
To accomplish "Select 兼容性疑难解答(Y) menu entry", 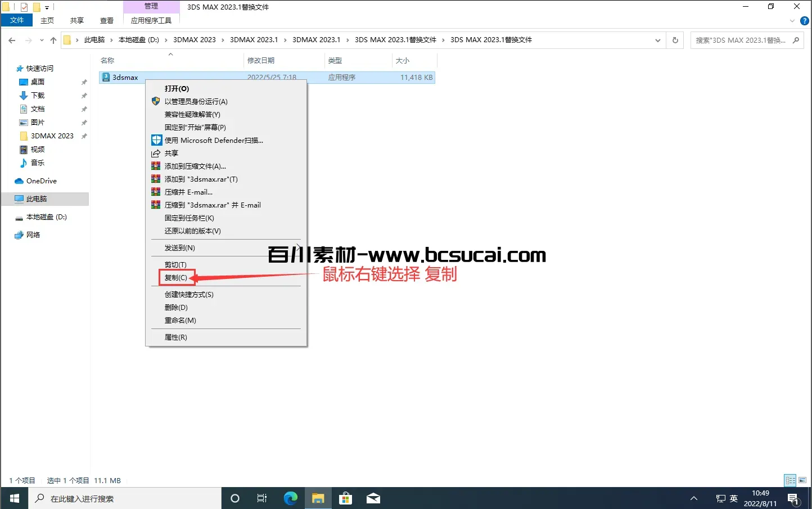I will tap(226, 115).
